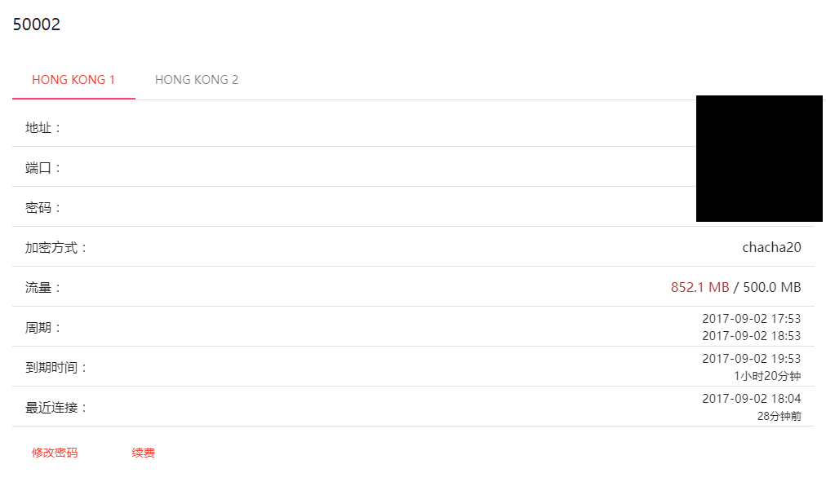Image resolution: width=826 pixels, height=504 pixels.
Task: Select the HONG KONG 1 tab
Action: click(73, 79)
